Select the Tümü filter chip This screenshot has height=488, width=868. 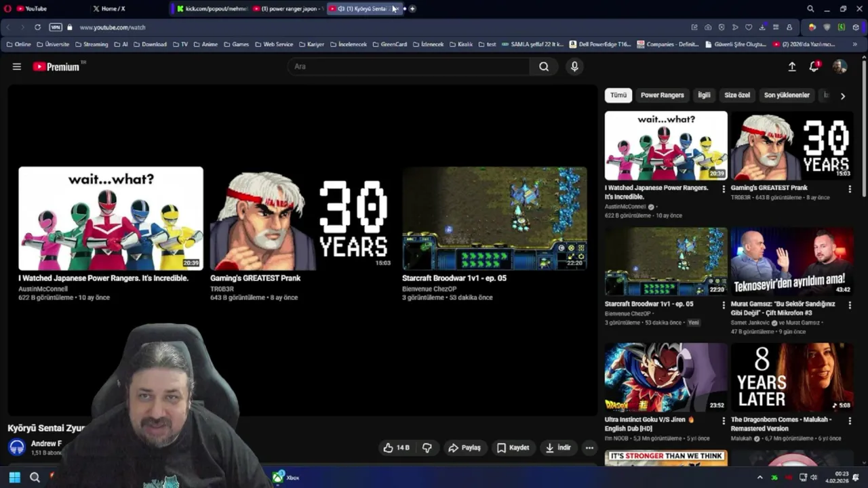click(618, 96)
